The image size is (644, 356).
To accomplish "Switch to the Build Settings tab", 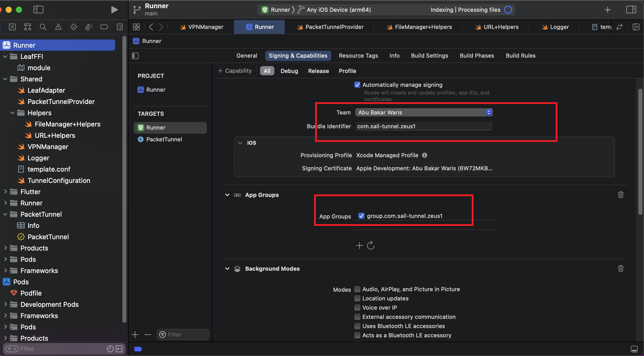I will click(x=429, y=56).
